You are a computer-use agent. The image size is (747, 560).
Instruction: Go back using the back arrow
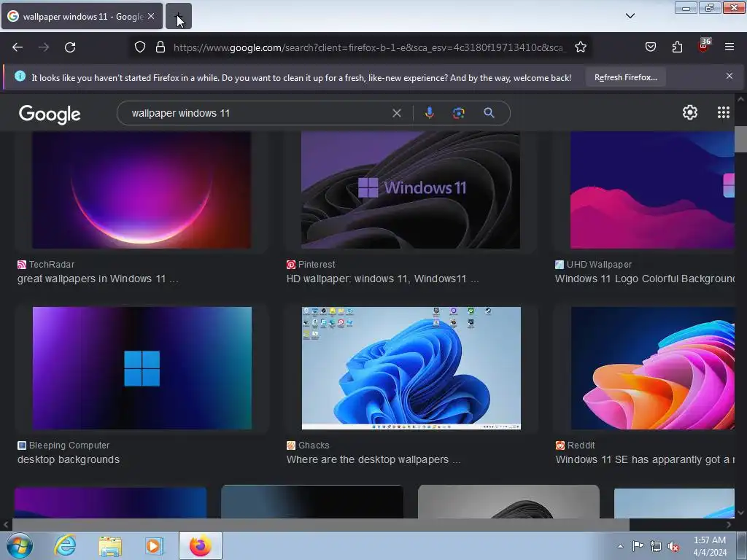tap(18, 47)
